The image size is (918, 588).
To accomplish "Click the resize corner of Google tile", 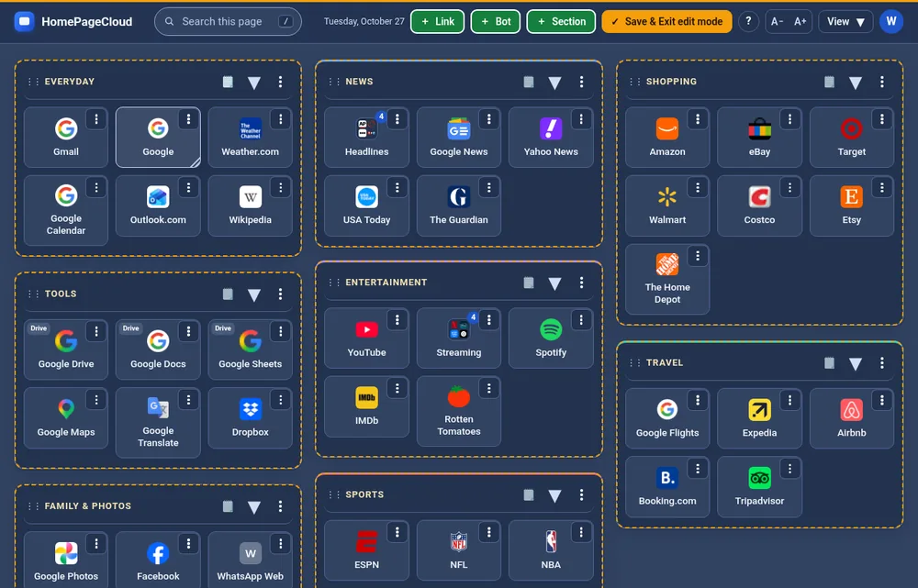I will click(195, 162).
